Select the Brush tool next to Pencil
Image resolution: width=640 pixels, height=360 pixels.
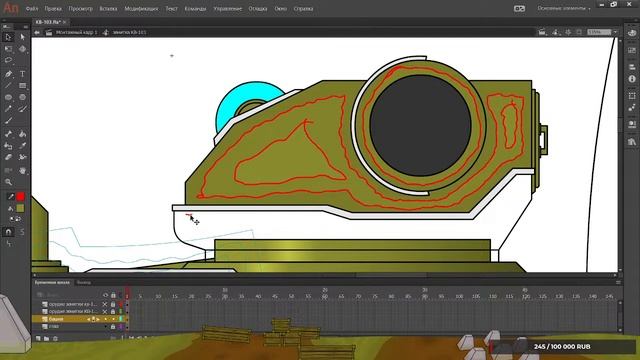(x=22, y=109)
